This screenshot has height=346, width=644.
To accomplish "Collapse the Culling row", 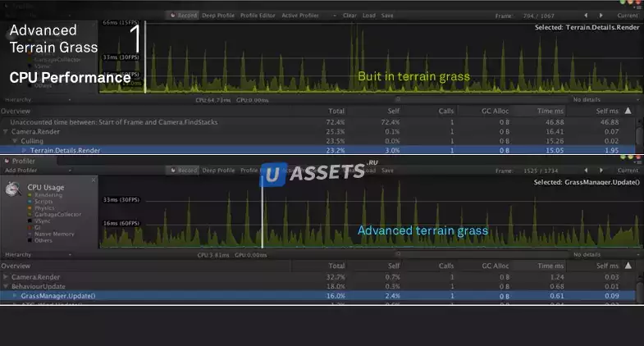I will [15, 141].
